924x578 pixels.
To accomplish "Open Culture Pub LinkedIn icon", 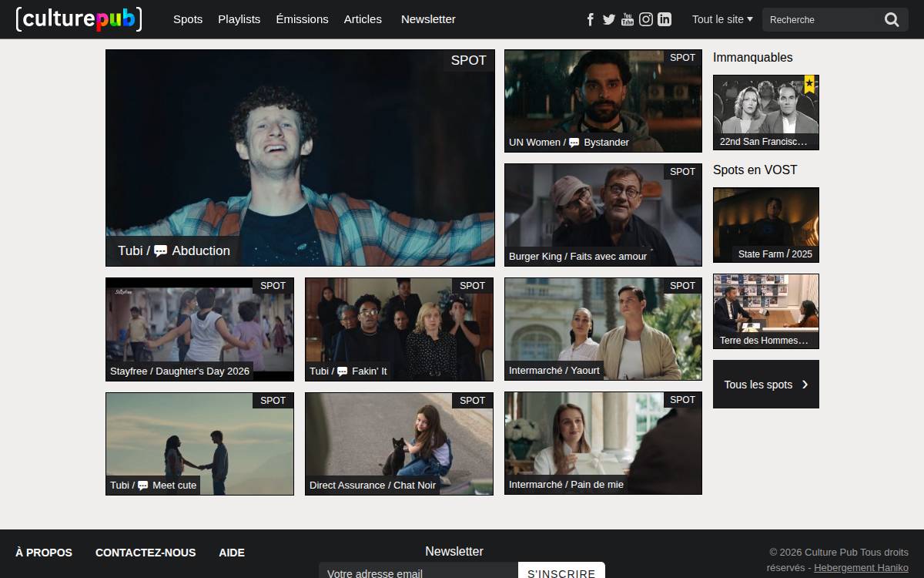I will [x=665, y=19].
